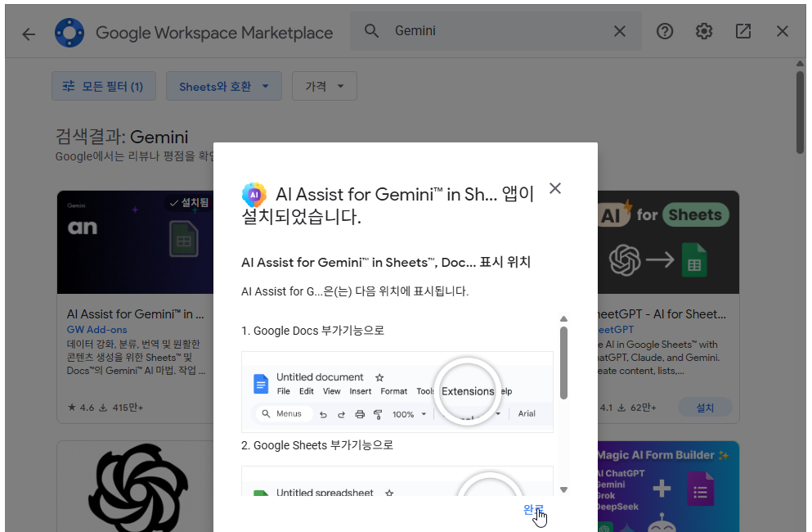The height and width of the screenshot is (532, 812).
Task: Go back with the left arrow icon
Action: (x=29, y=34)
